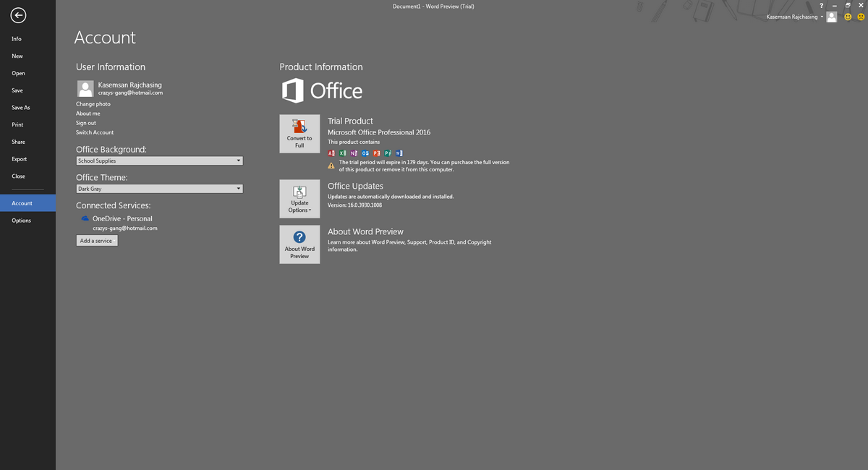
Task: Click the Excel app icon
Action: pyautogui.click(x=343, y=153)
